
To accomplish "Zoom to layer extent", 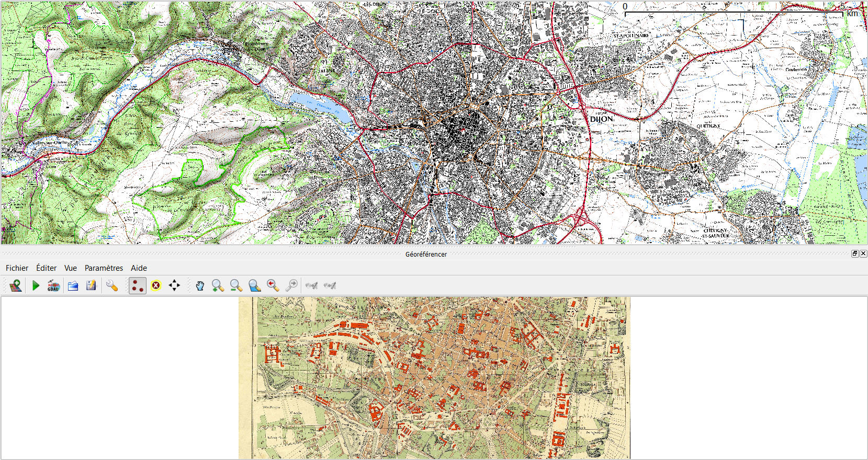I will pos(254,285).
